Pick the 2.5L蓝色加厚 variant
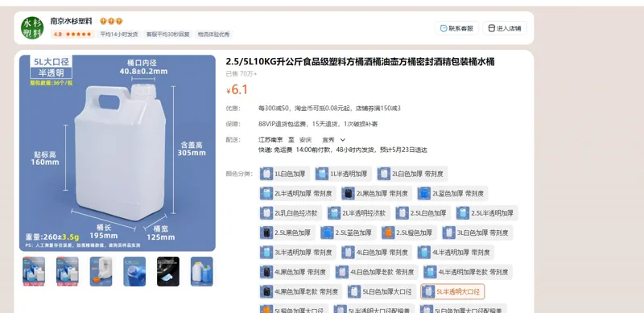The width and height of the screenshot is (644, 313). tap(349, 233)
